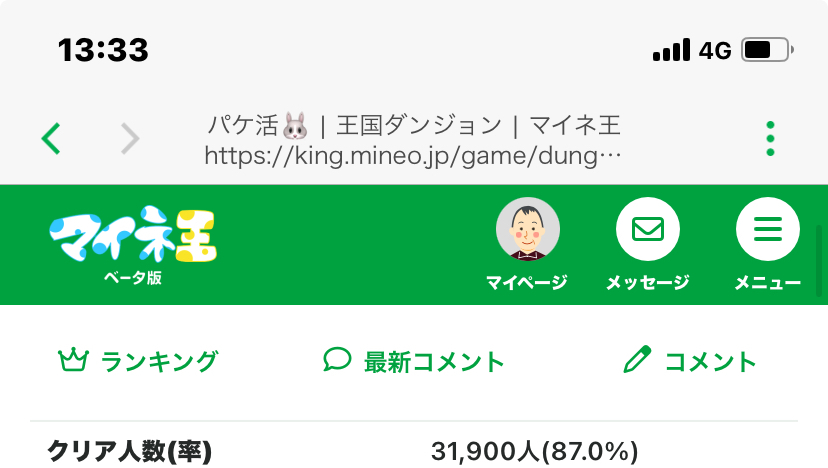This screenshot has width=828, height=468.
Task: Tap the 13:33 clock in the status bar
Action: tap(103, 50)
